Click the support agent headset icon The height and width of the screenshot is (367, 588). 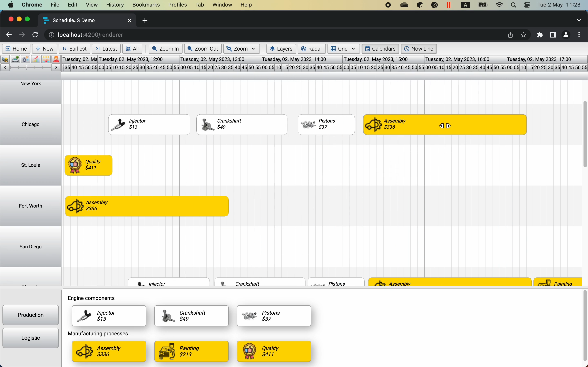(56, 59)
